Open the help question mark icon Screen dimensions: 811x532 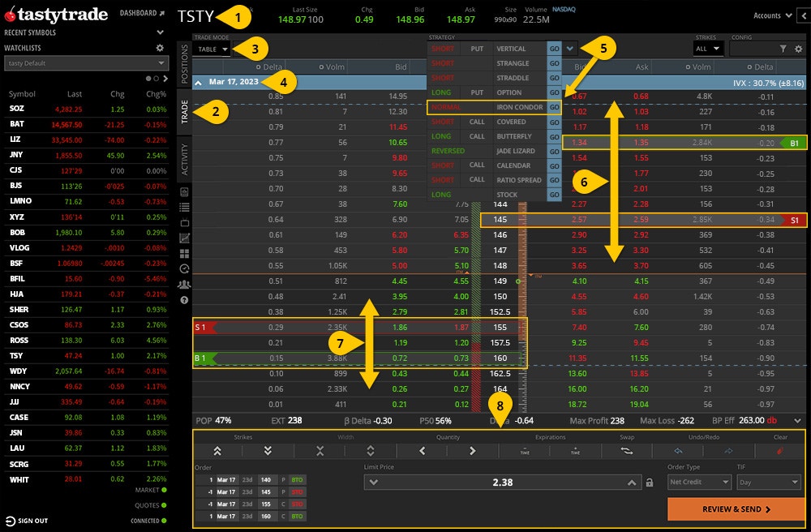(184, 300)
